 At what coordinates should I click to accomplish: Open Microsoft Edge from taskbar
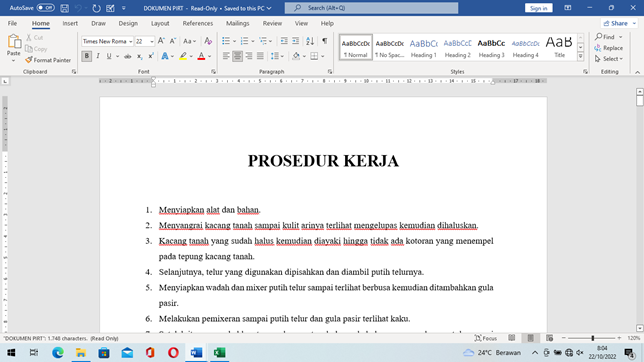pos(58,353)
